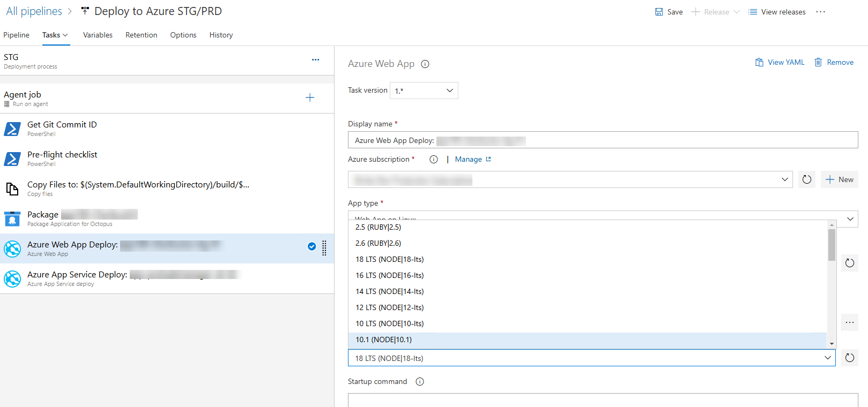Click the Azure App Service Deploy icon
The image size is (868, 407).
12,278
